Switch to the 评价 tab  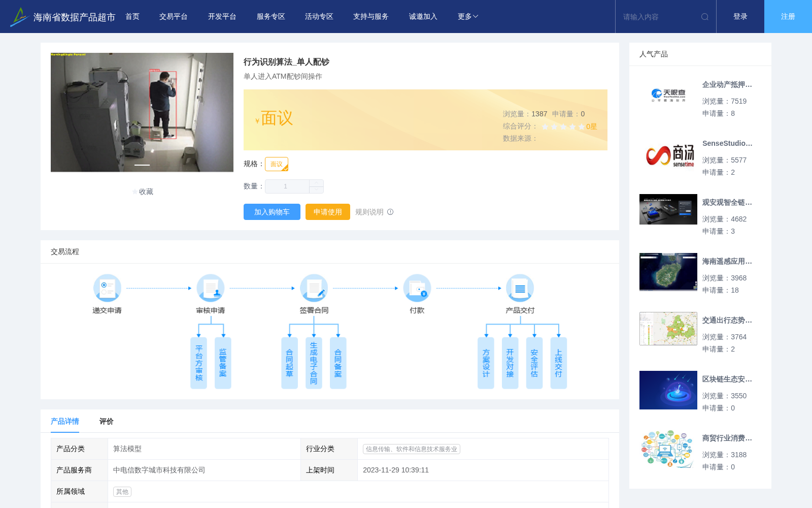107,421
